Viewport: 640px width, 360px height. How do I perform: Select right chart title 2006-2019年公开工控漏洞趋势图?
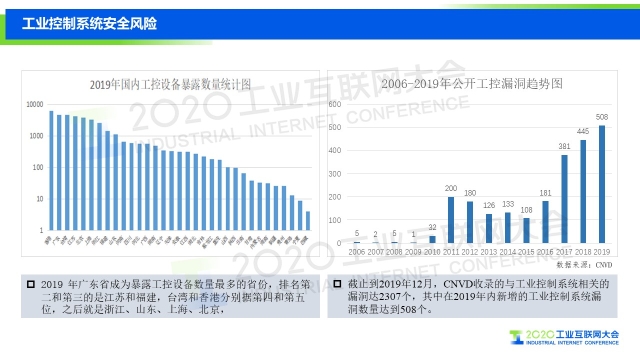pyautogui.click(x=472, y=84)
